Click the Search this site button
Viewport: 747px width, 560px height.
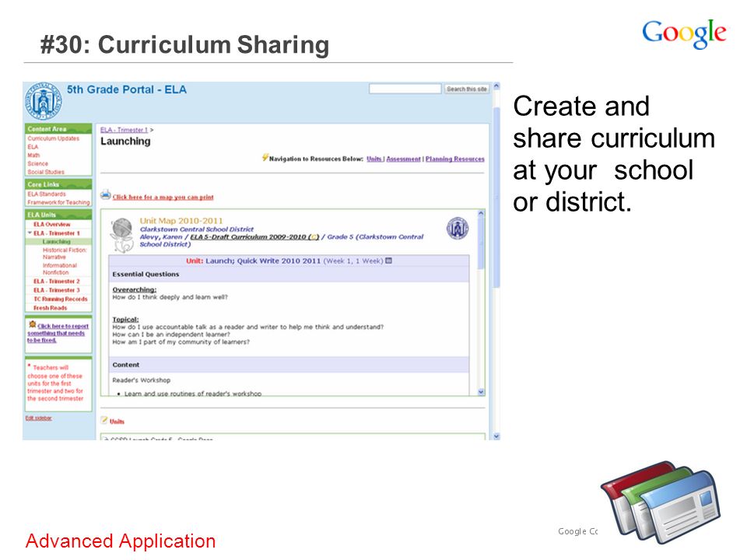(467, 89)
